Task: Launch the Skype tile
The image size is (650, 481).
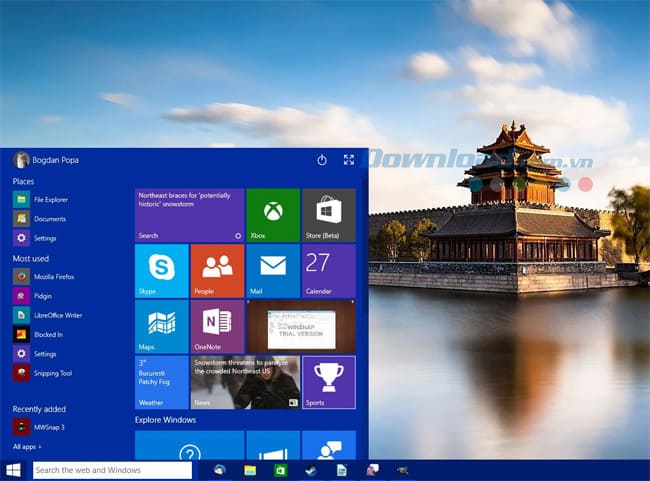Action: point(161,270)
